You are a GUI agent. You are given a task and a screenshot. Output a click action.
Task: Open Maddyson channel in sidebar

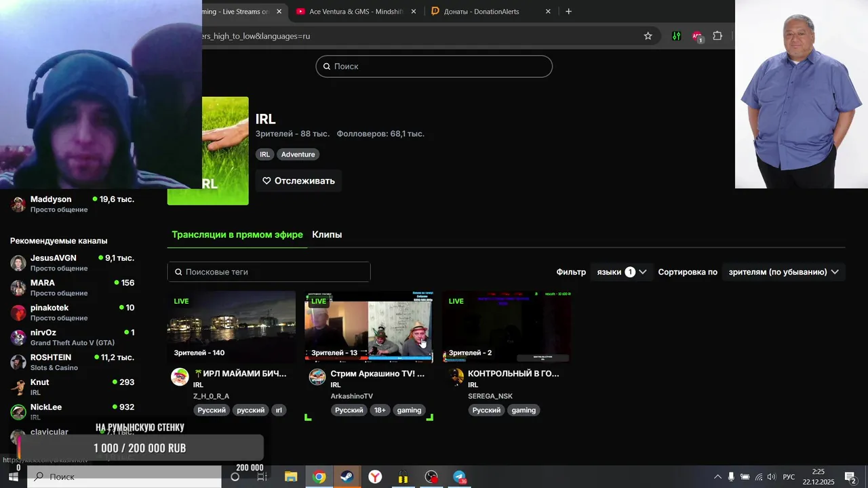click(73, 204)
